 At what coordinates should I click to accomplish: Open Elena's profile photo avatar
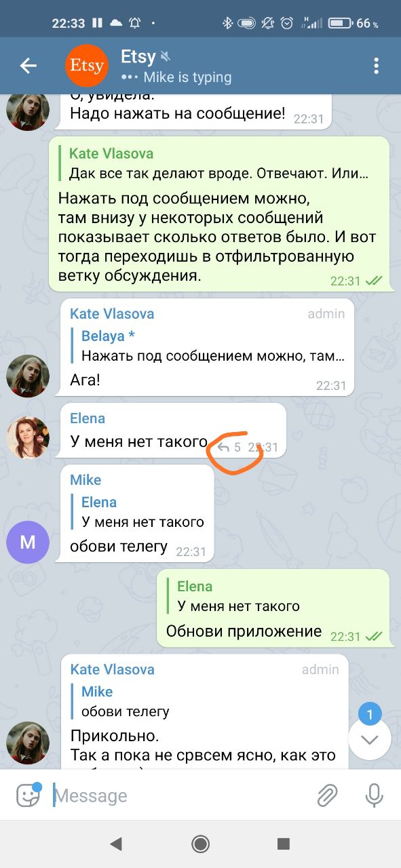pos(28,437)
